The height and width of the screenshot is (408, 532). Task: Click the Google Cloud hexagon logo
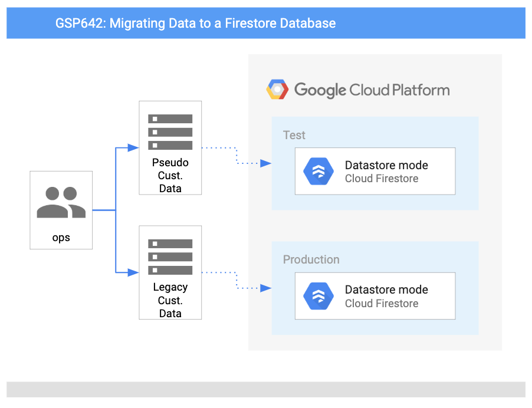point(277,90)
